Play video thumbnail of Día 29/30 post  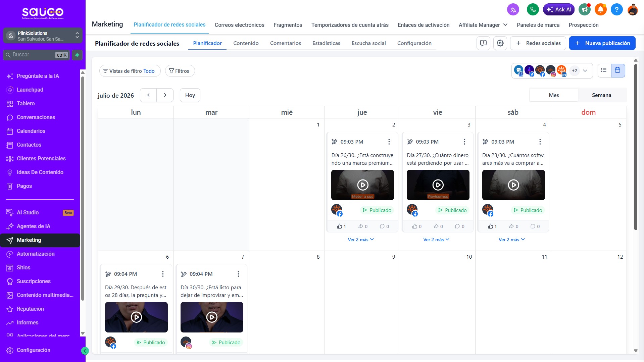click(x=136, y=317)
